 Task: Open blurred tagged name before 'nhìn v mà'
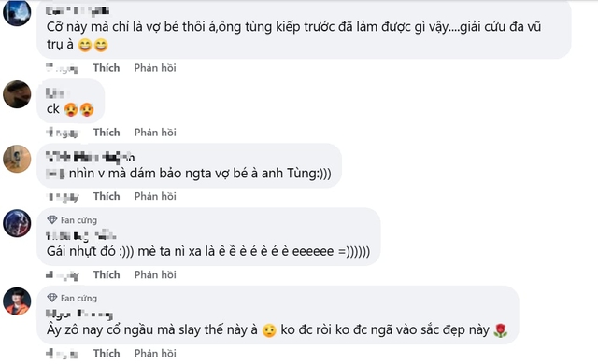point(55,174)
